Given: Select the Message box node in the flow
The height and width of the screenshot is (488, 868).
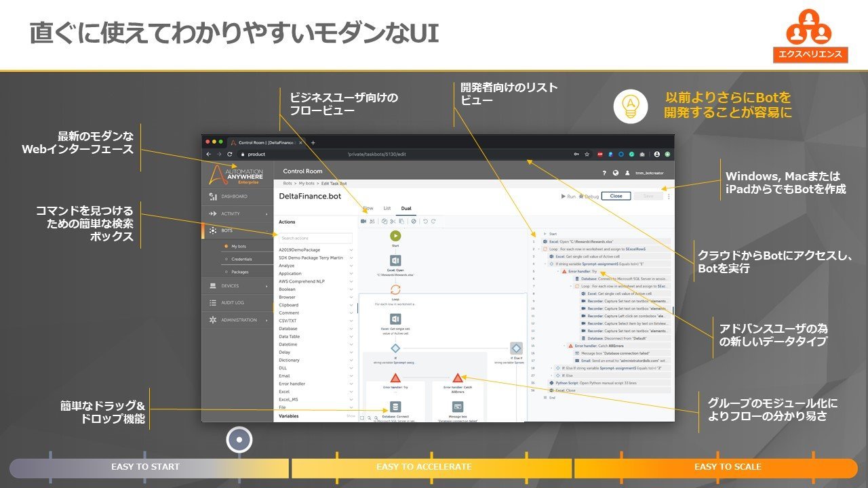Looking at the screenshot, I should point(457,407).
